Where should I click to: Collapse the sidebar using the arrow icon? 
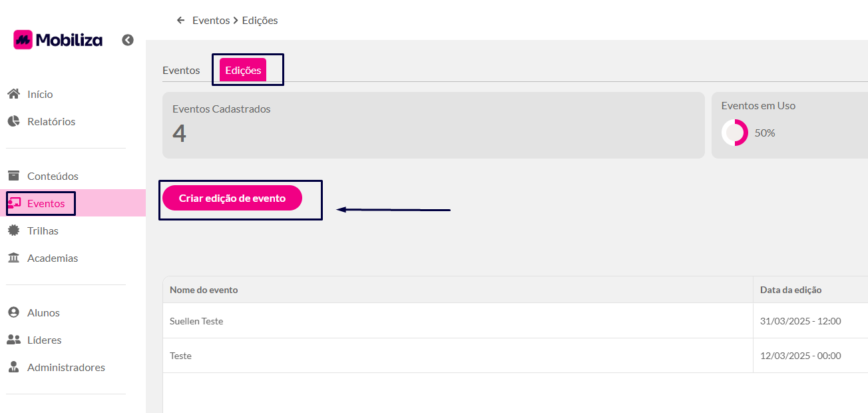pos(128,40)
